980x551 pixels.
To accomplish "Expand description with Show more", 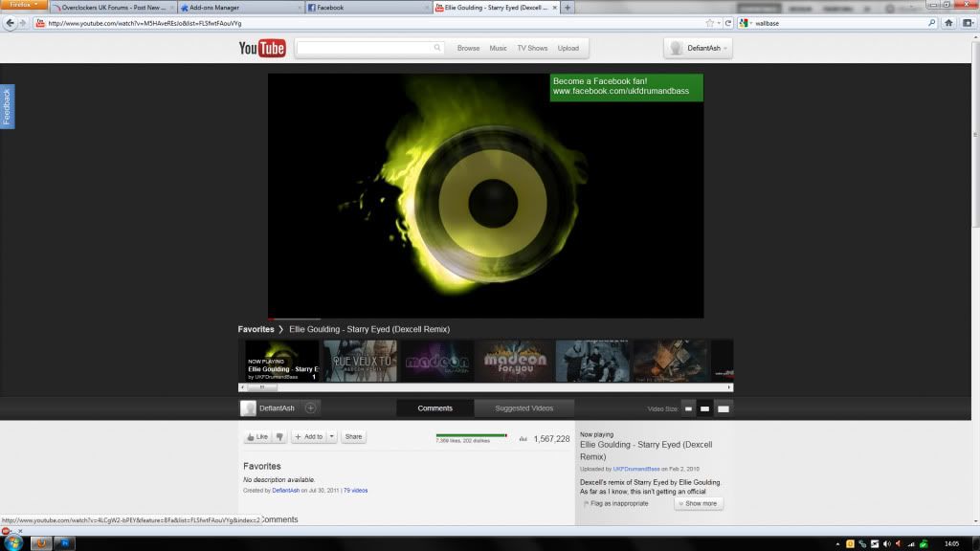I will click(698, 503).
